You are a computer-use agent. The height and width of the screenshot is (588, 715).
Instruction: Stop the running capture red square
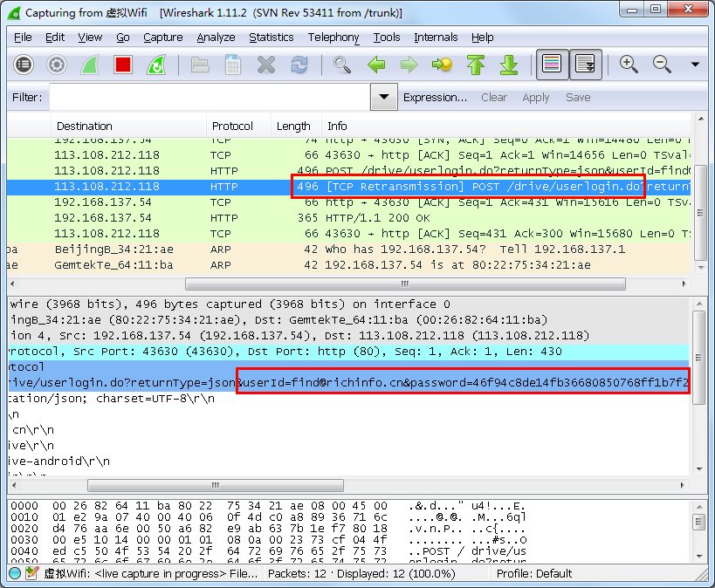[123, 65]
